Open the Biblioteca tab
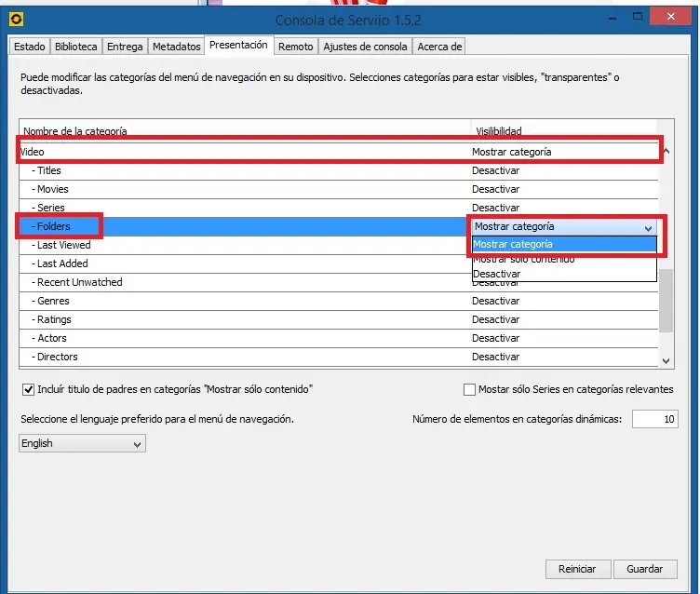 [x=76, y=47]
